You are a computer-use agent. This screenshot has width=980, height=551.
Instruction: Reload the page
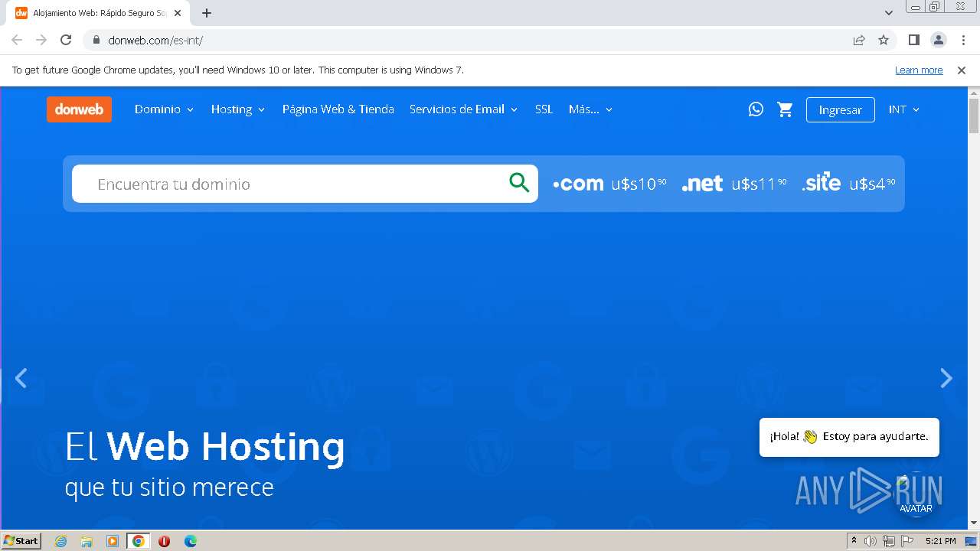[66, 40]
